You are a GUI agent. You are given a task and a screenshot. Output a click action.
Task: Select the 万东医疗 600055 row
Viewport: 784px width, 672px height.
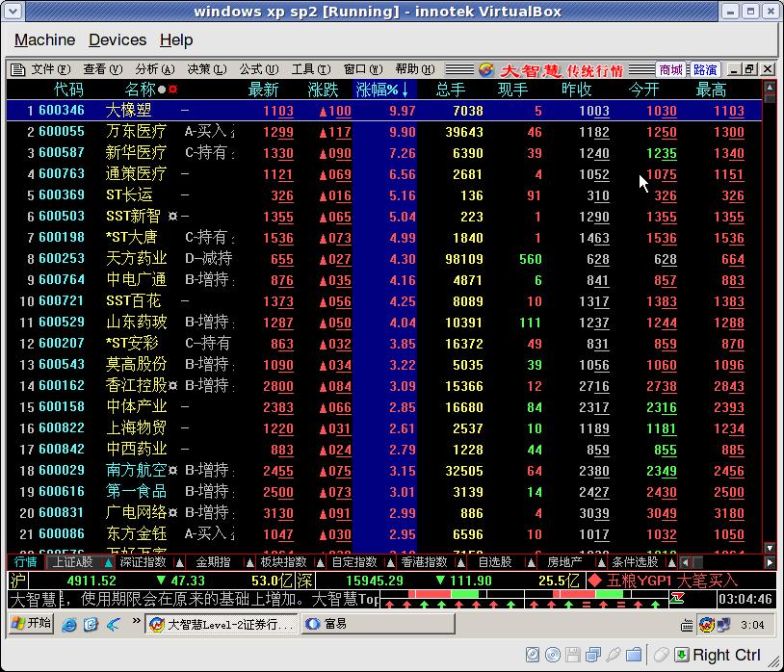[384, 132]
